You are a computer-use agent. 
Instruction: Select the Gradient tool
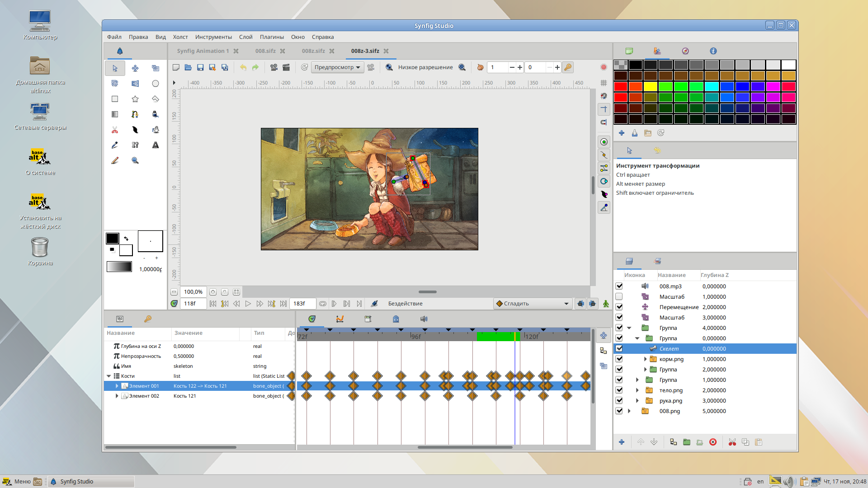115,114
